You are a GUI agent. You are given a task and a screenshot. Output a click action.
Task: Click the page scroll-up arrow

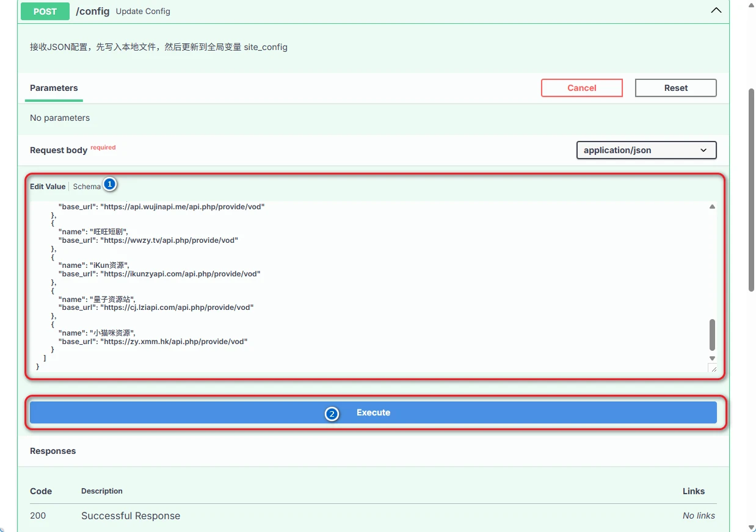pyautogui.click(x=752, y=4)
